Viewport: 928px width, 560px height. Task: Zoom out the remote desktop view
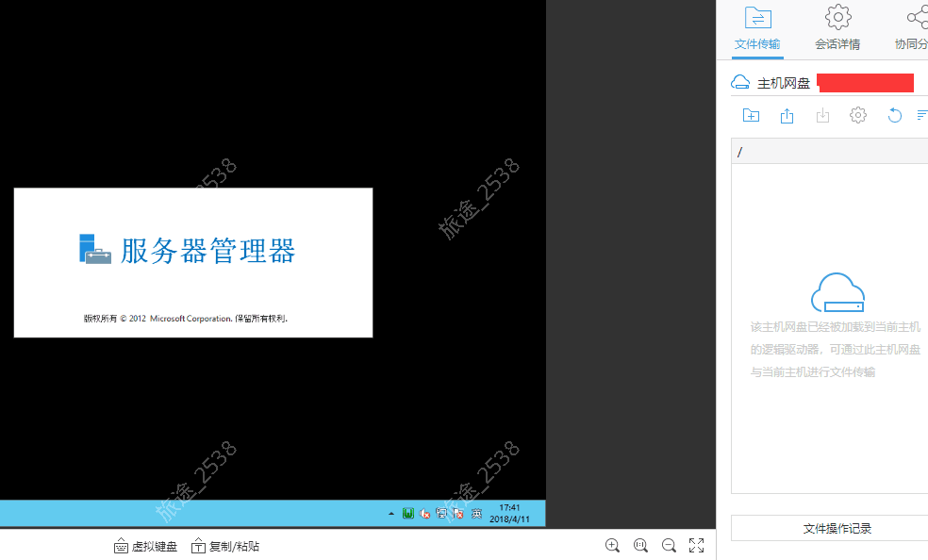(x=669, y=545)
